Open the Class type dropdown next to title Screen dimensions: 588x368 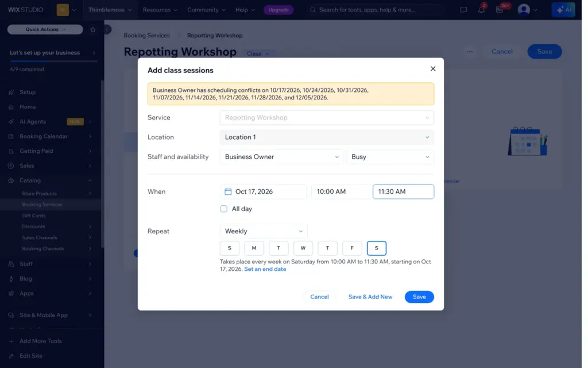click(258, 53)
